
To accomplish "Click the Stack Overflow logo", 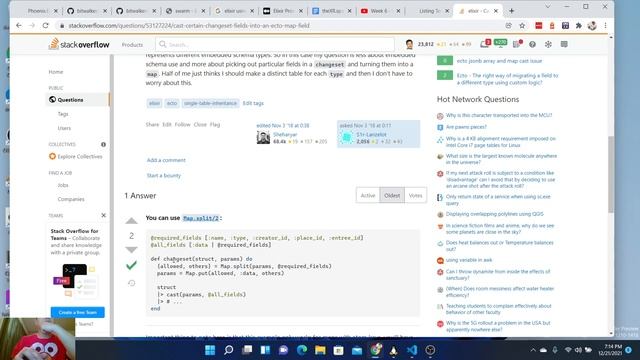I will point(79,44).
